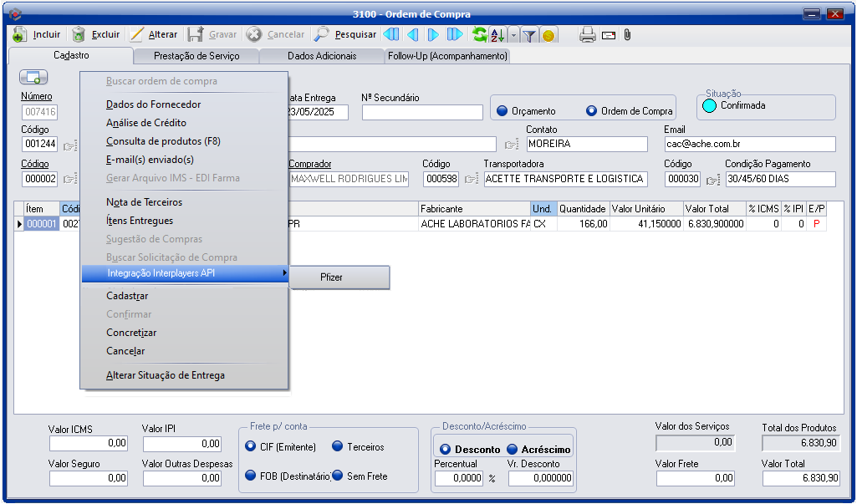Click the filter funnel icon
857x504 pixels.
click(529, 35)
